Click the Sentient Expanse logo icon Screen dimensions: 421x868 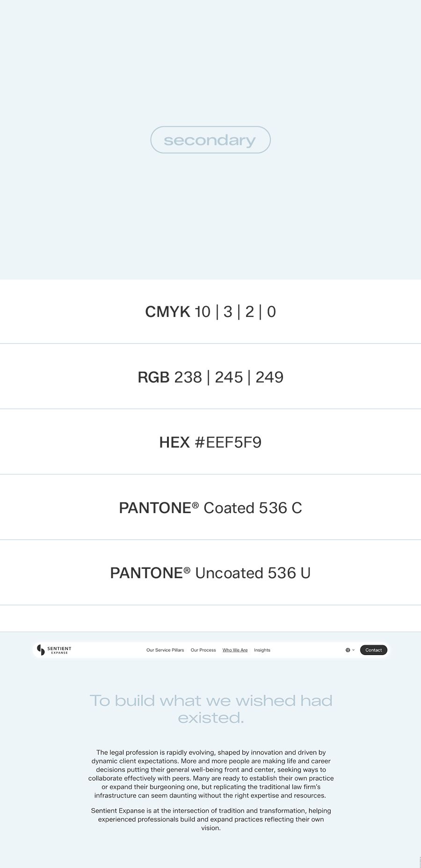pos(41,650)
